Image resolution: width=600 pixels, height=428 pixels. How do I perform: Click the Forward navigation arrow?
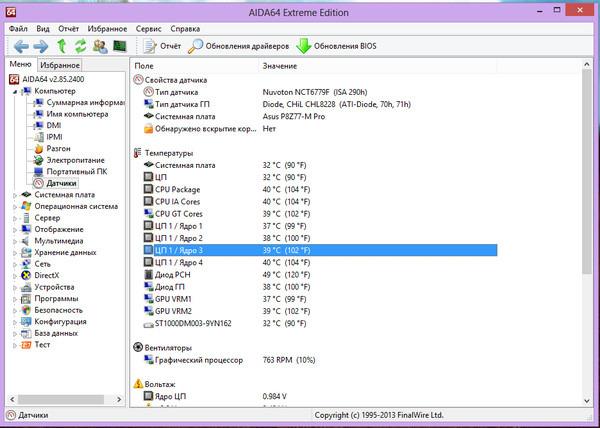pos(39,46)
